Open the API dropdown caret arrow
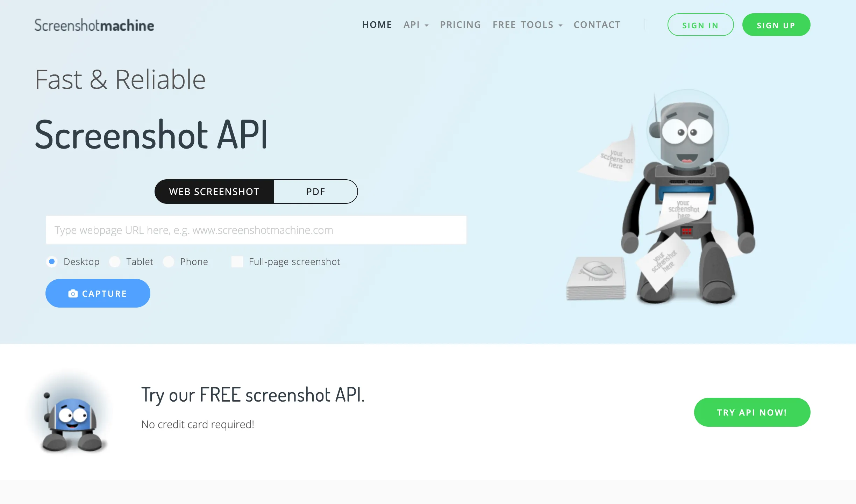The width and height of the screenshot is (856, 504). point(427,26)
